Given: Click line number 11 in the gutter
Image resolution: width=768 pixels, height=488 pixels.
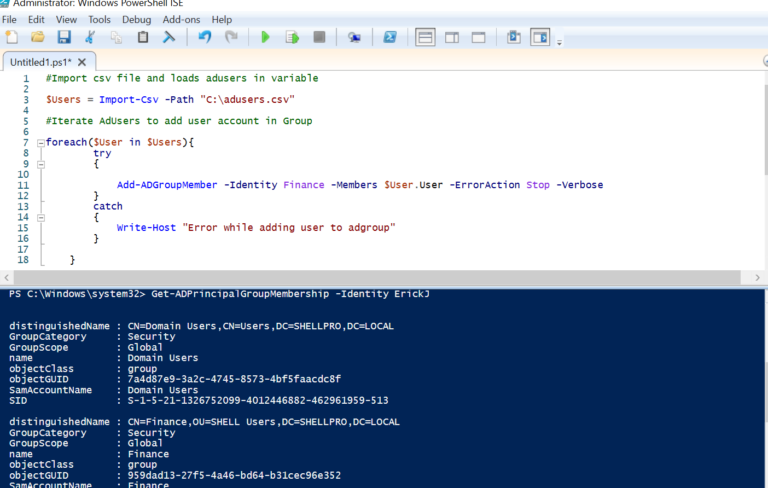Looking at the screenshot, I should [x=23, y=185].
